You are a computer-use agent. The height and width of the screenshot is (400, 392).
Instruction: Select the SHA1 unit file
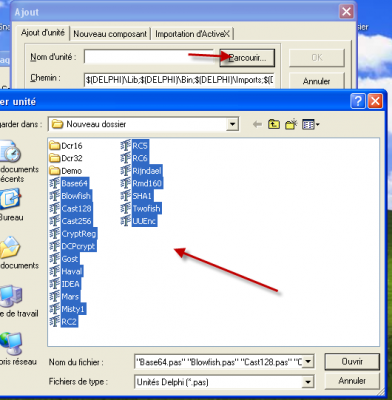[x=137, y=196]
